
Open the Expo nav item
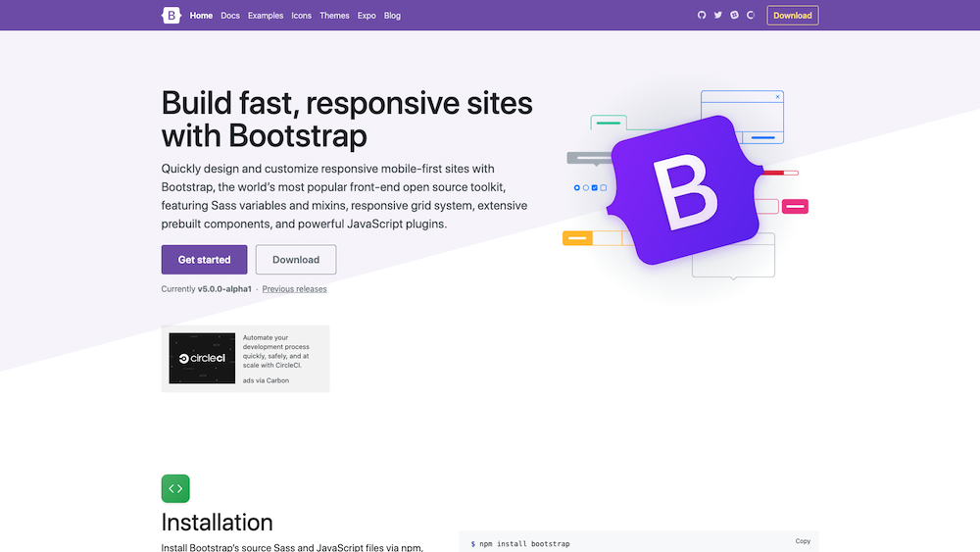[367, 16]
